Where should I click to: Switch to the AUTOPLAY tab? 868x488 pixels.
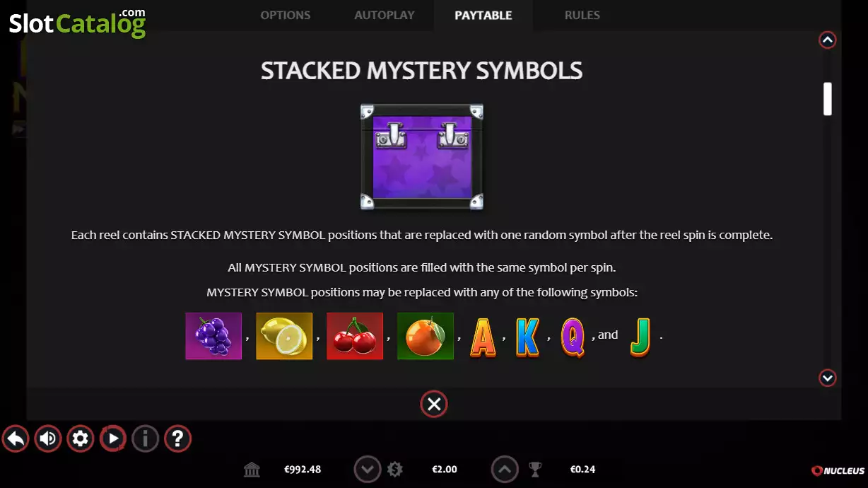click(x=385, y=15)
